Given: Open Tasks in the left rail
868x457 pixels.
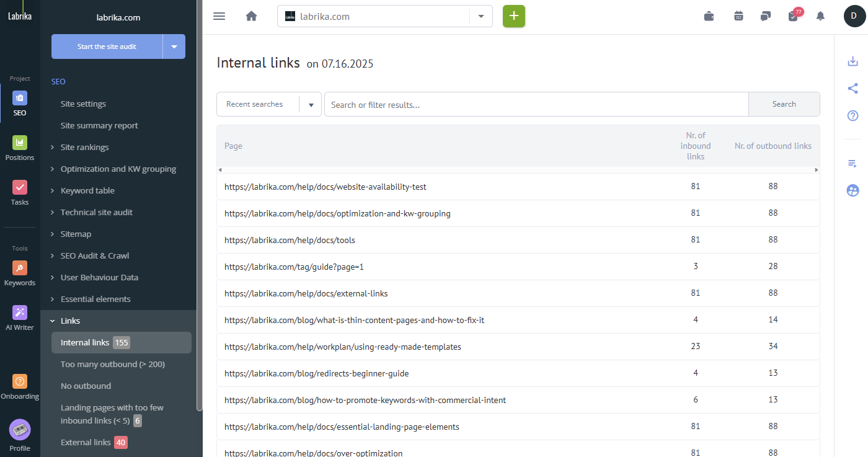Looking at the screenshot, I should (20, 193).
